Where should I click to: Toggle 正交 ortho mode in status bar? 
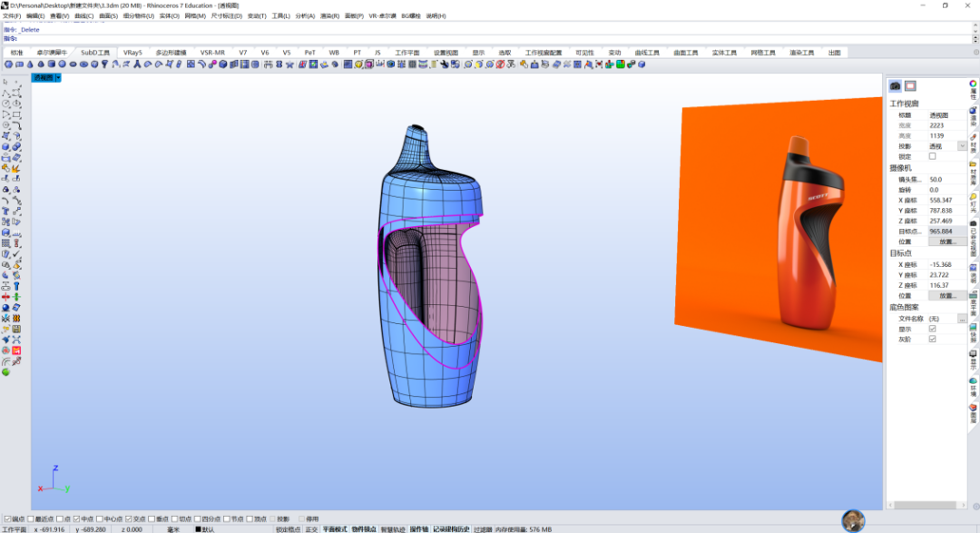click(311, 529)
